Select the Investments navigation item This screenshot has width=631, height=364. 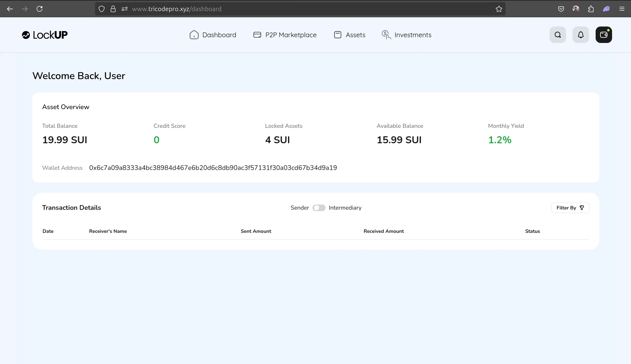[x=413, y=35]
